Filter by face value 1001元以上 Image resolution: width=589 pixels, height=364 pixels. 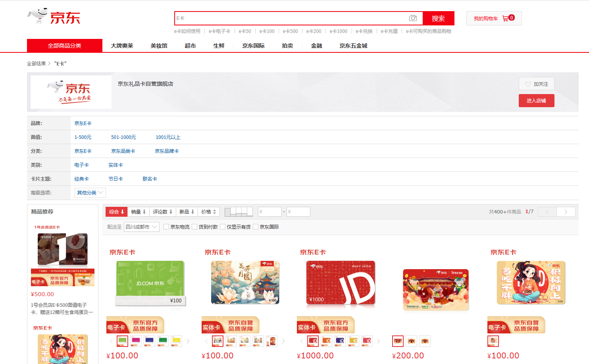pyautogui.click(x=168, y=137)
